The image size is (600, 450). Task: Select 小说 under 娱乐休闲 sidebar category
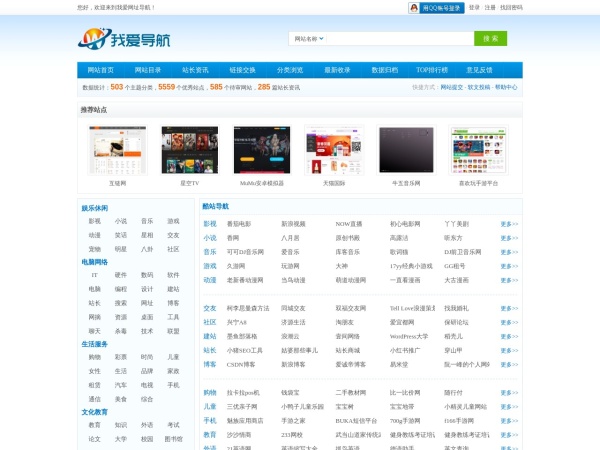120,221
